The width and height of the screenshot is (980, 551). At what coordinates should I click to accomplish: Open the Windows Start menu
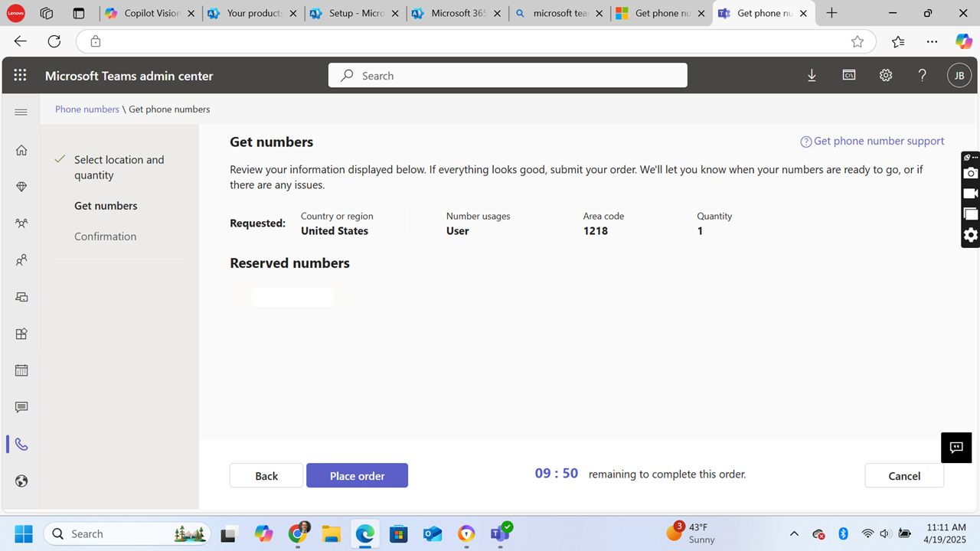point(23,533)
